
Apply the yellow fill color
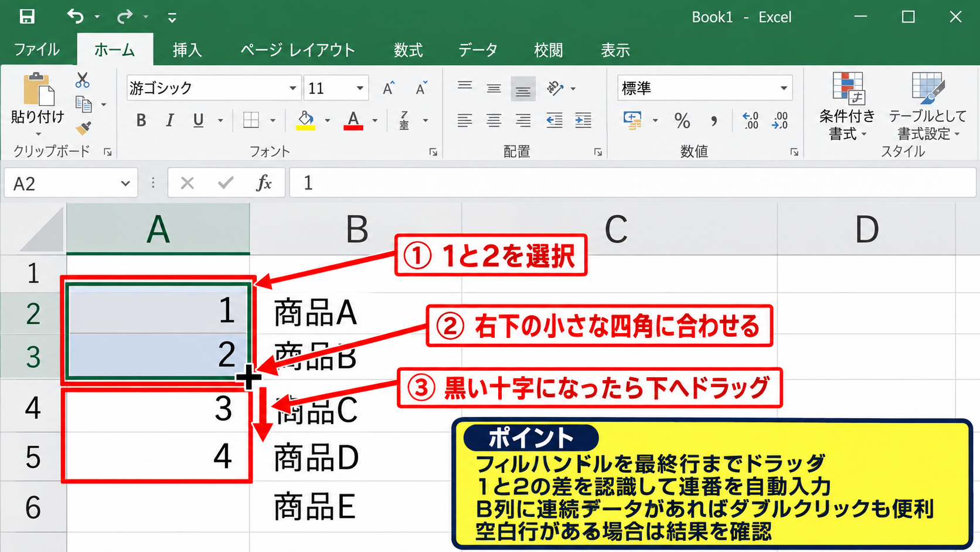[x=305, y=120]
